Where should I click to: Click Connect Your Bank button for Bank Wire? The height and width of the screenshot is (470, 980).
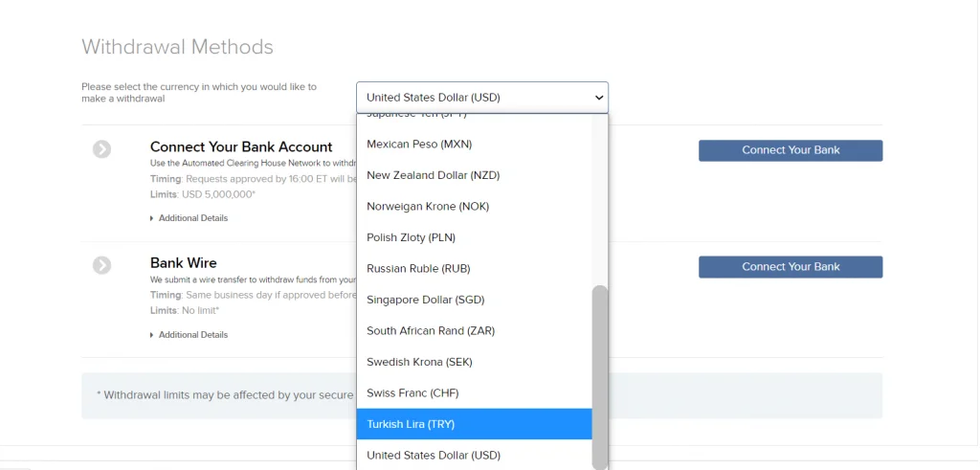[790, 267]
